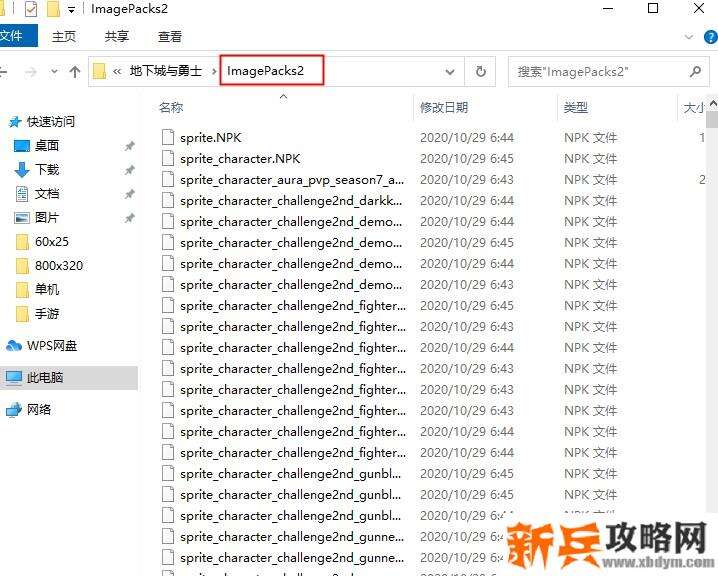Image resolution: width=718 pixels, height=576 pixels.
Task: Click the 下载 blue arrow icon
Action: pyautogui.click(x=22, y=170)
